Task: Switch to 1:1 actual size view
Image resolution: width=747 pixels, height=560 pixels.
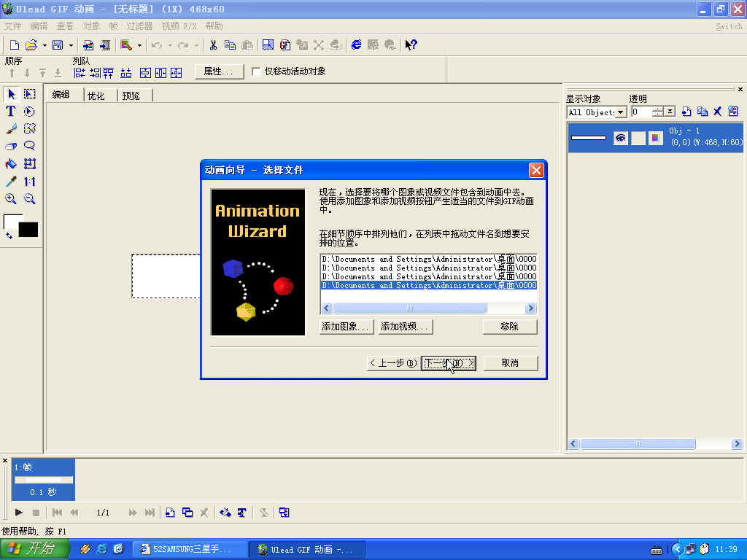Action: click(x=30, y=179)
